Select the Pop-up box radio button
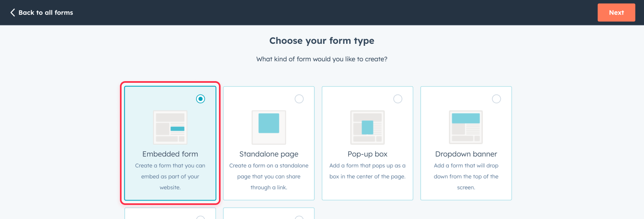 tap(398, 99)
